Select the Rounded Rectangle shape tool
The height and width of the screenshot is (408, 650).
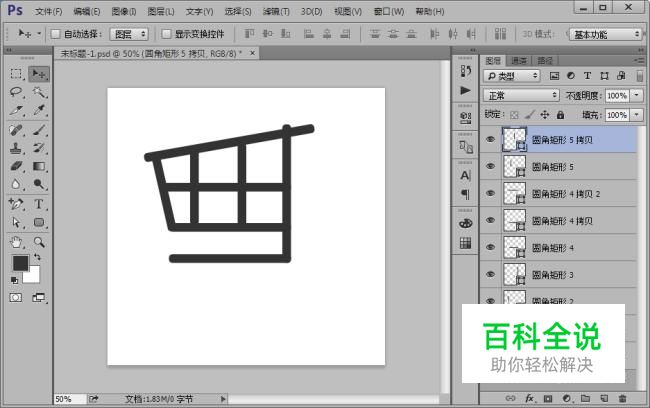(x=39, y=223)
